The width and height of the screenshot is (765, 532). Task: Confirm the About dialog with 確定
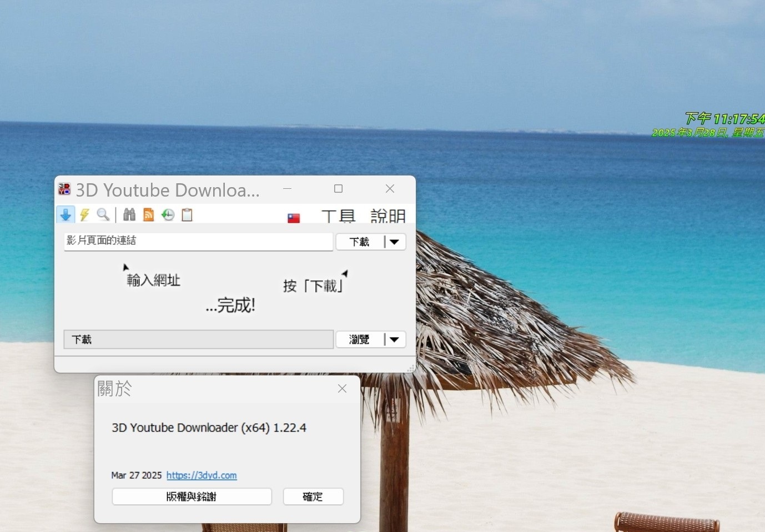[x=313, y=496]
